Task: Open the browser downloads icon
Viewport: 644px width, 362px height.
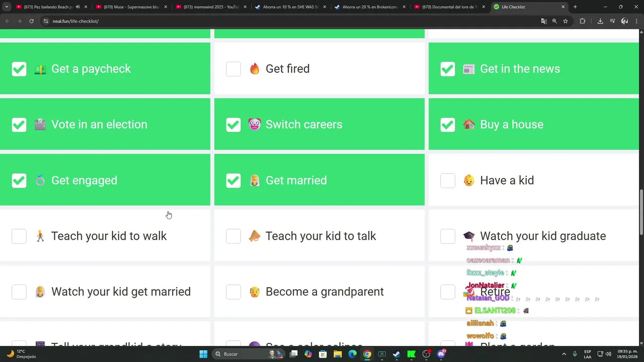Action: point(600,21)
